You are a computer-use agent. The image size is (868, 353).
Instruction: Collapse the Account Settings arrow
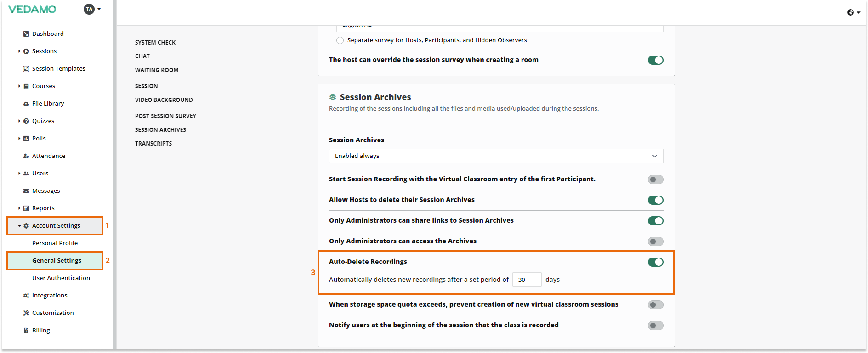click(19, 226)
